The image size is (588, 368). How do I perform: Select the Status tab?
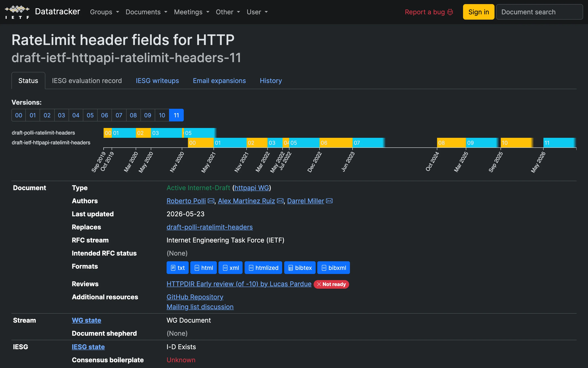click(28, 81)
